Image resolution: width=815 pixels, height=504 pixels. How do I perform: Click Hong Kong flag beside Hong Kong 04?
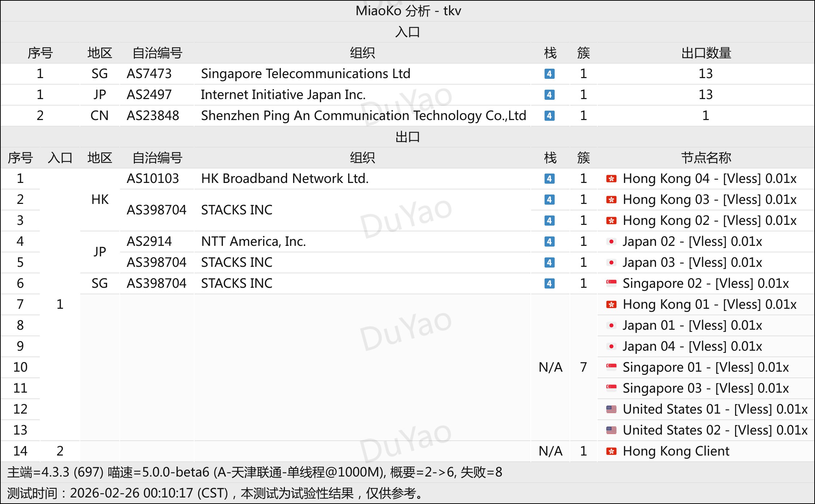click(611, 179)
